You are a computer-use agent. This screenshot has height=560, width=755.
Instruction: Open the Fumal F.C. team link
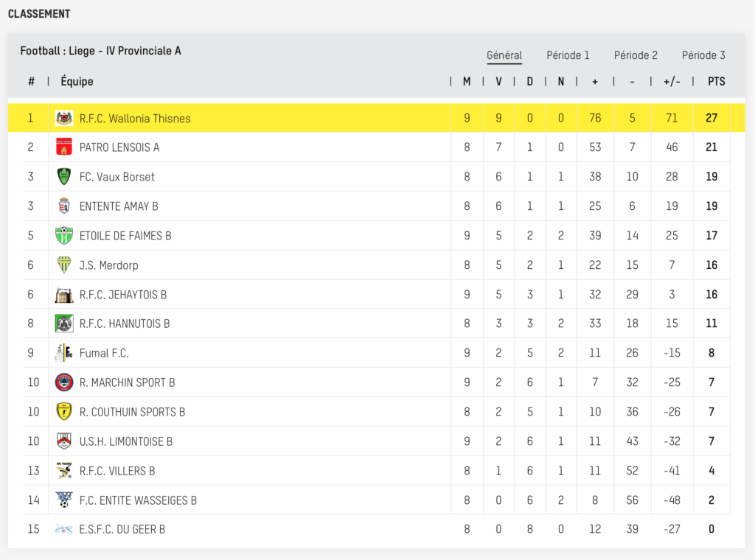click(x=104, y=353)
